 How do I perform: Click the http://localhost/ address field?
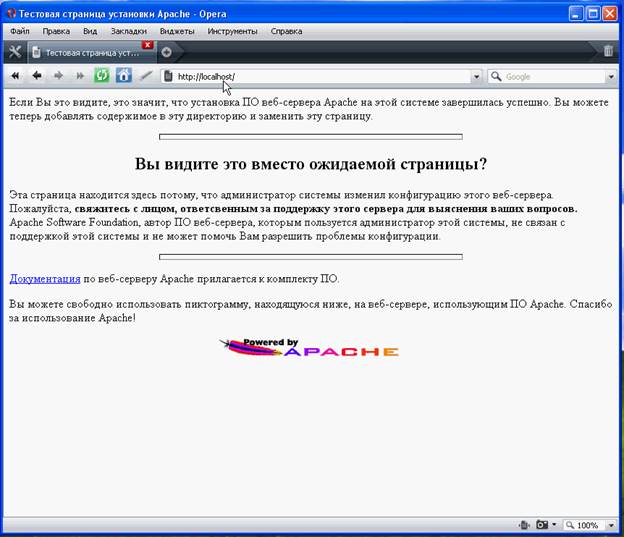pos(314,76)
